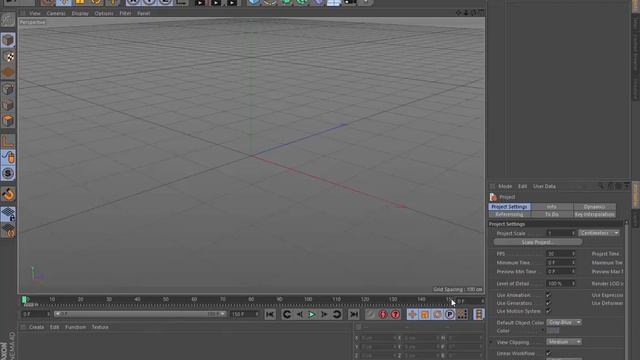Switch to Polygons mode icon
This screenshot has height=360, width=640.
pyautogui.click(x=8, y=121)
